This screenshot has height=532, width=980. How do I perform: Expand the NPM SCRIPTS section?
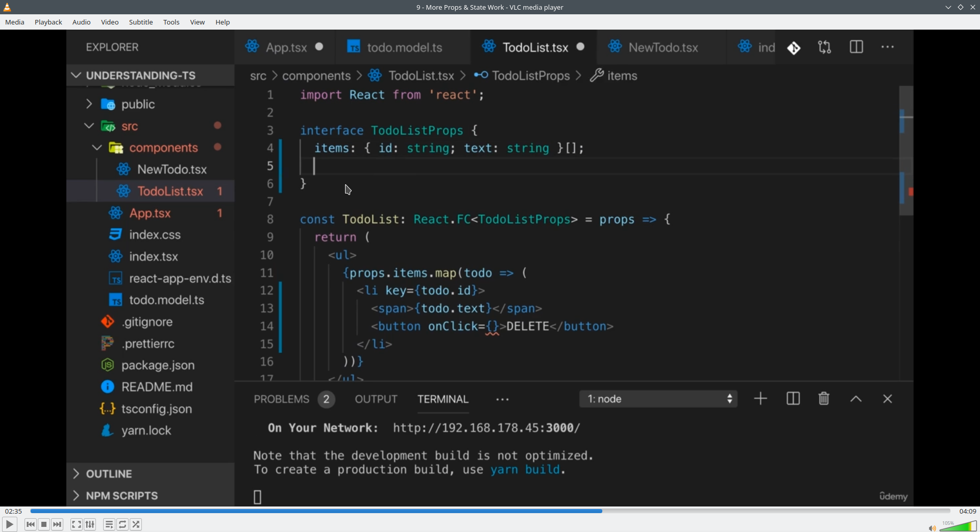[151, 496]
